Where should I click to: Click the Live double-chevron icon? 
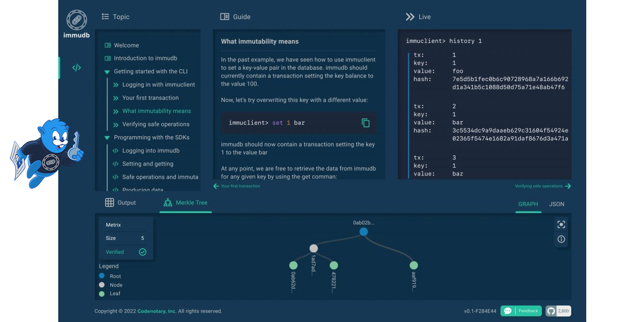coord(410,17)
